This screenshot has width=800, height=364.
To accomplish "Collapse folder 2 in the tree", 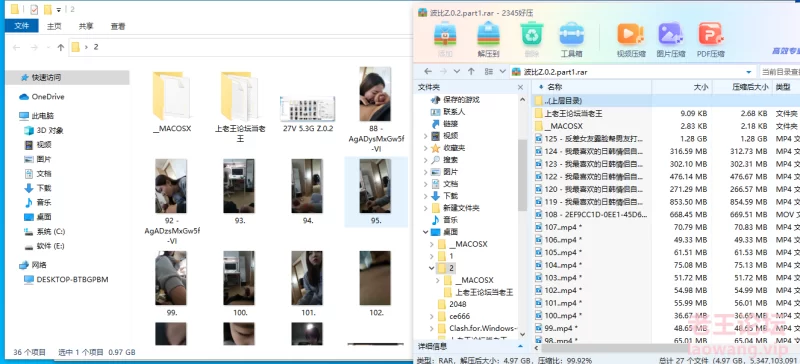I will [432, 268].
